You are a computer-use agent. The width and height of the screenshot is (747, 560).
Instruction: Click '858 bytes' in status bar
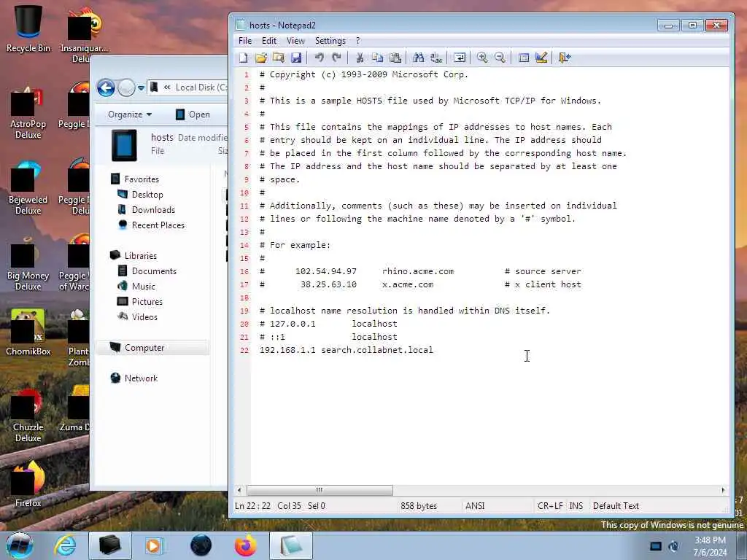419,506
